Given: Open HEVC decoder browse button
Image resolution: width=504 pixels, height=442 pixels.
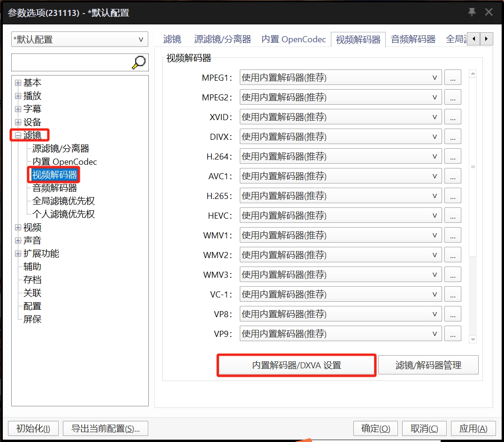Looking at the screenshot, I should 452,215.
